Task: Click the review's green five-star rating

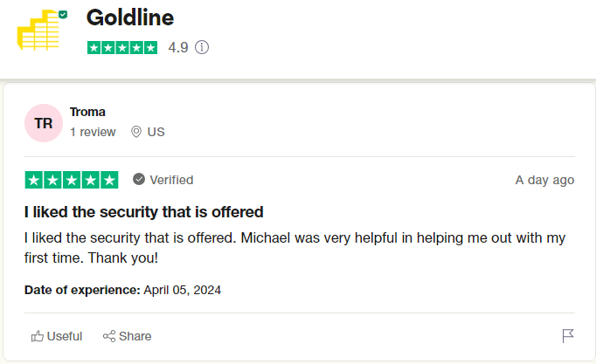Action: click(72, 180)
